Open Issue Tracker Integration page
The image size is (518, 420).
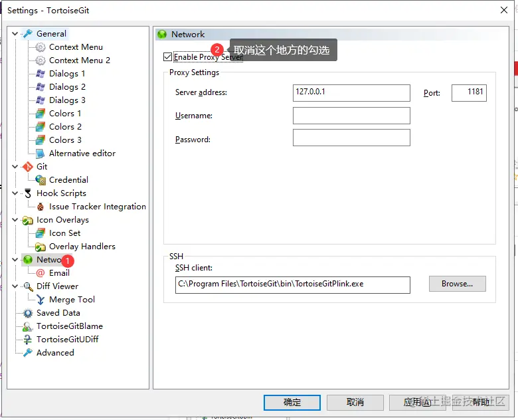[98, 207]
